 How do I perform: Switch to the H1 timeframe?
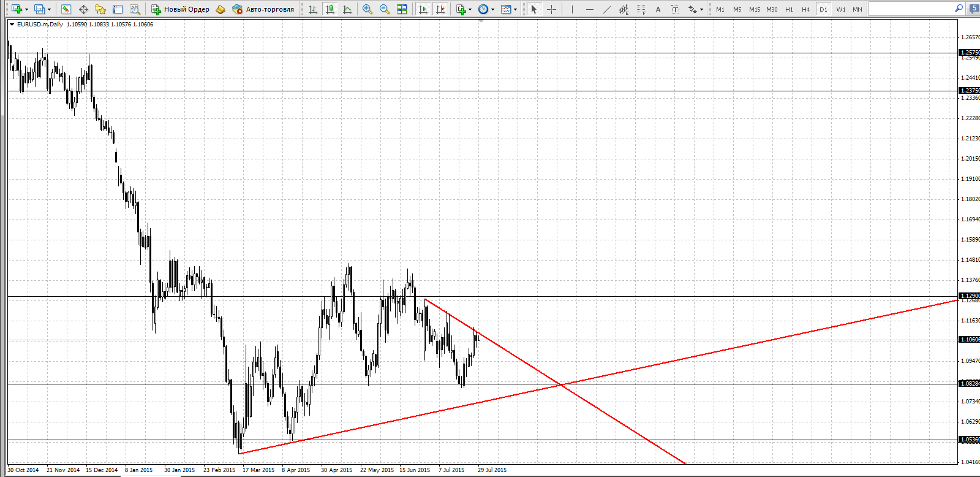click(789, 9)
